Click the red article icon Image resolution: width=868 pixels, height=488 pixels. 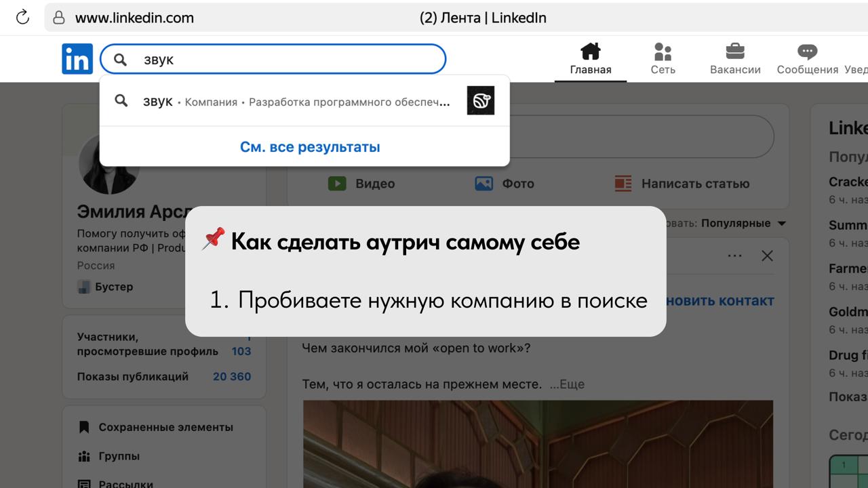pos(623,184)
